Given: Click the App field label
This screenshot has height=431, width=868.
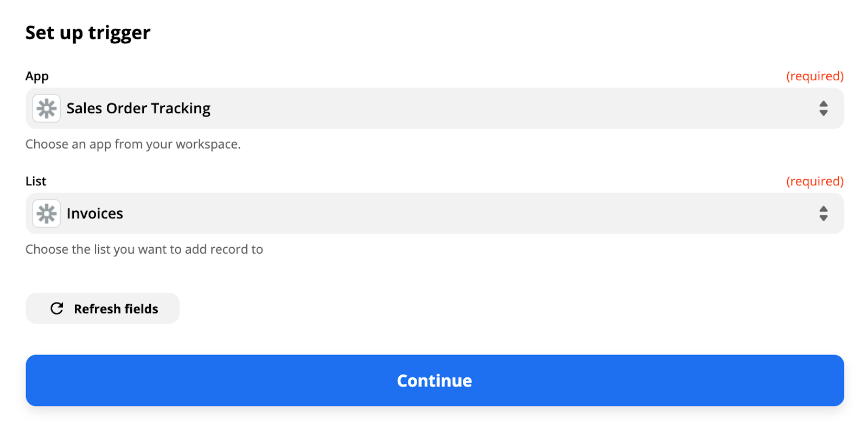Looking at the screenshot, I should point(37,76).
